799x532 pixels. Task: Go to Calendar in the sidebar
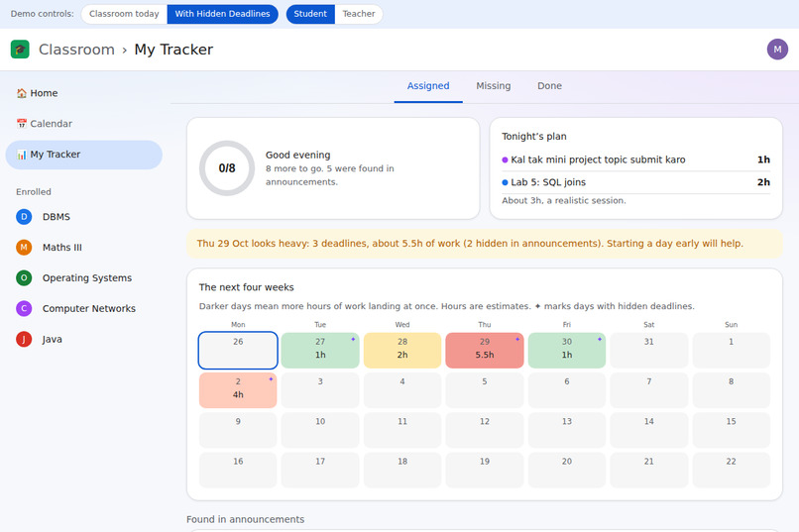[84, 124]
